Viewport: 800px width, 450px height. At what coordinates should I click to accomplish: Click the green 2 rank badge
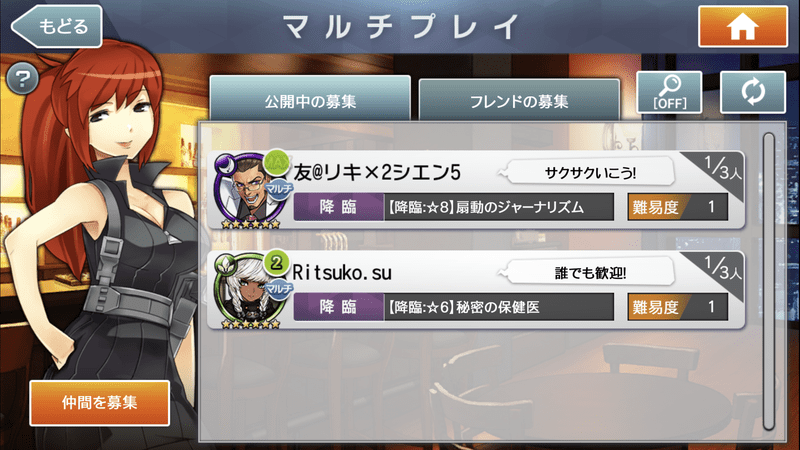276,263
